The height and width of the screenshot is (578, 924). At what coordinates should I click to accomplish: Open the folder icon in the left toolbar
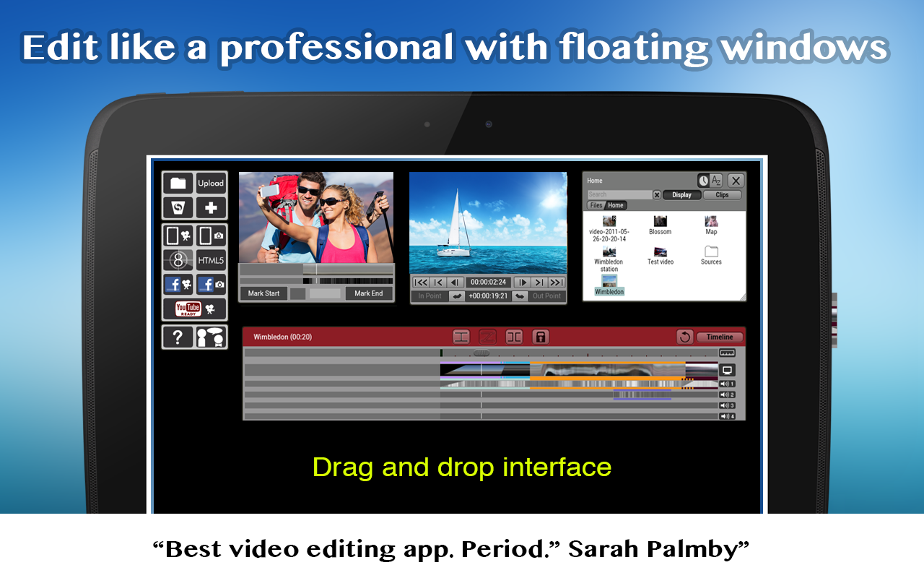point(178,184)
